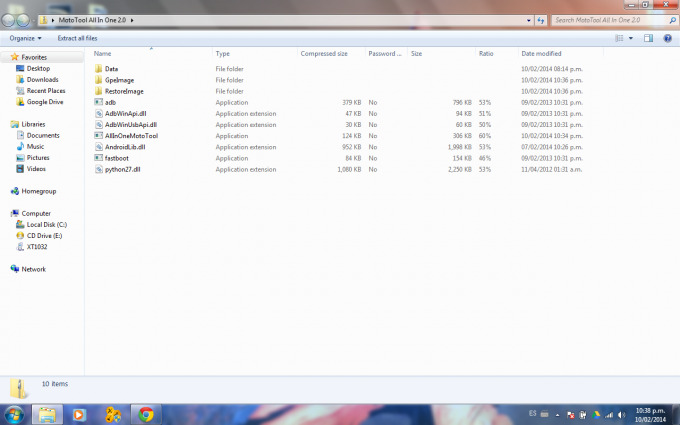Select Local Disk (C:) in navigation pane
Screen dimensions: 680x425
46,224
